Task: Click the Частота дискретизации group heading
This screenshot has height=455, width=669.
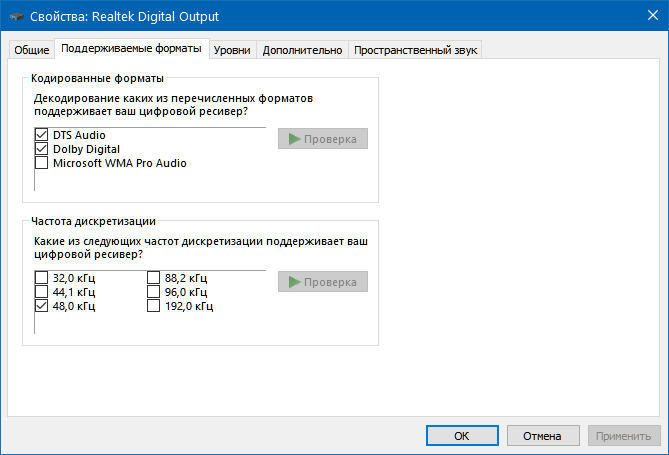Action: coord(93,221)
